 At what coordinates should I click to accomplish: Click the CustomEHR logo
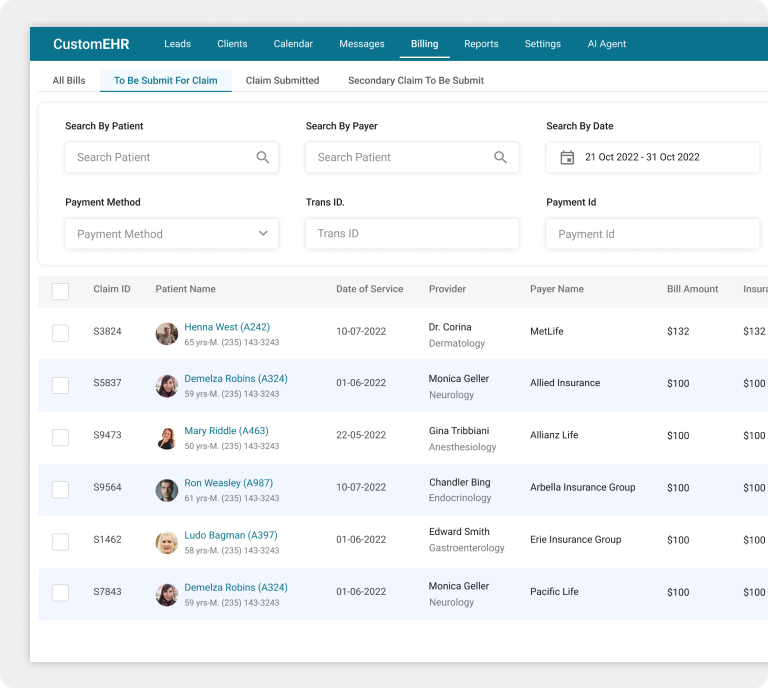[91, 44]
